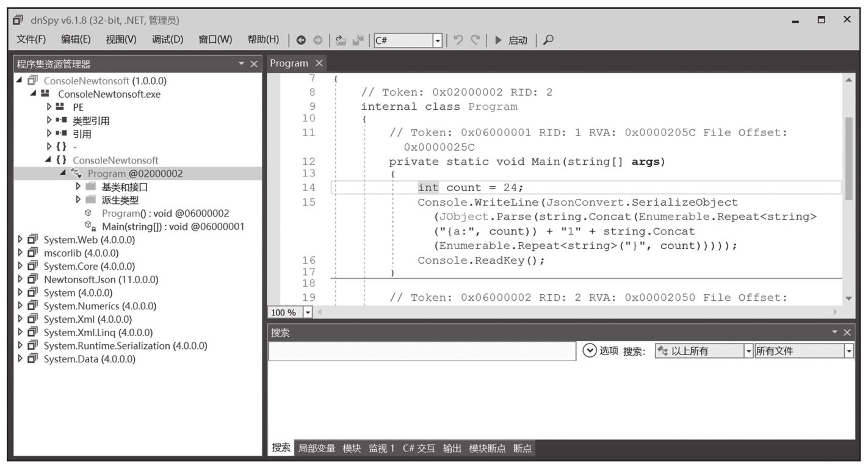Click the 基类和接口 folder icon
This screenshot has height=468, width=868.
90,187
